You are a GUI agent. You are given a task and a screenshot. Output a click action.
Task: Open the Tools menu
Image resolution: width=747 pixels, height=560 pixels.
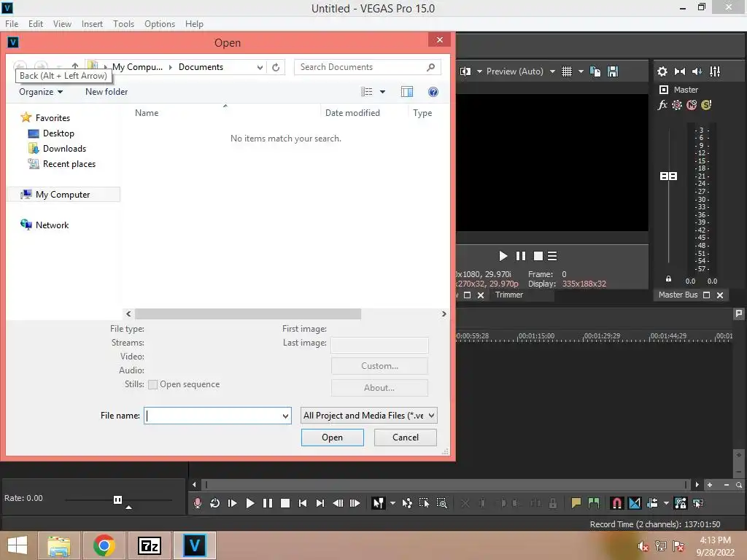tap(123, 24)
